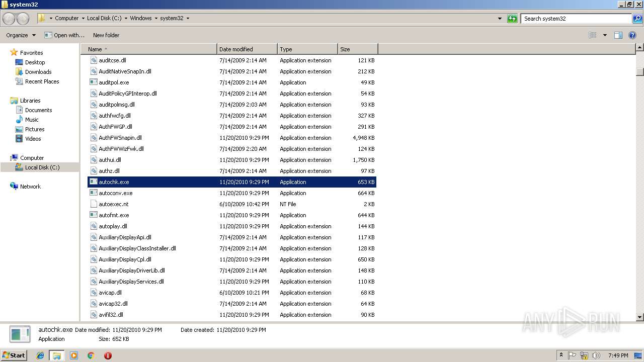Sort by the Date modified column header
The image size is (644, 362).
[x=247, y=49]
